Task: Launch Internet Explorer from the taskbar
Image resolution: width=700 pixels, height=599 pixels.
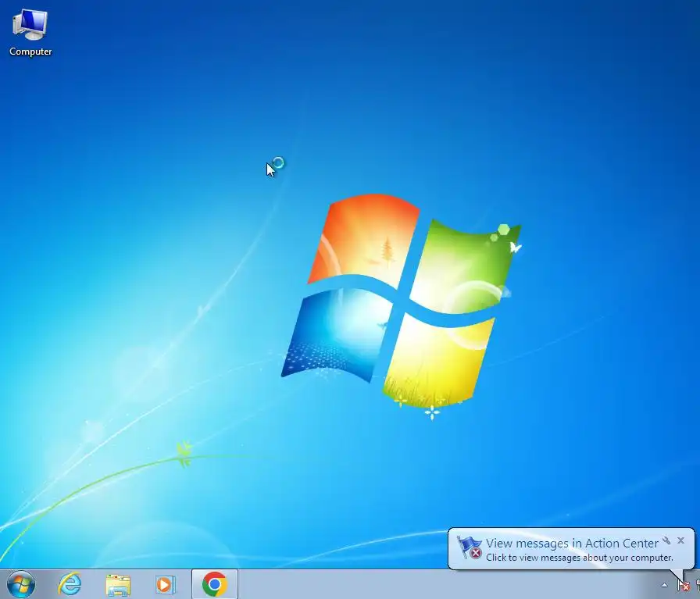Action: pyautogui.click(x=70, y=584)
